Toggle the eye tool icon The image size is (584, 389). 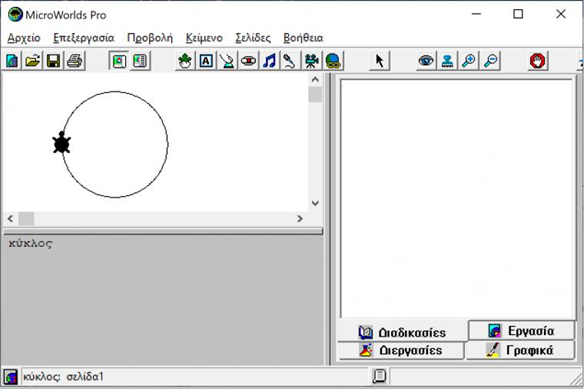coord(426,61)
